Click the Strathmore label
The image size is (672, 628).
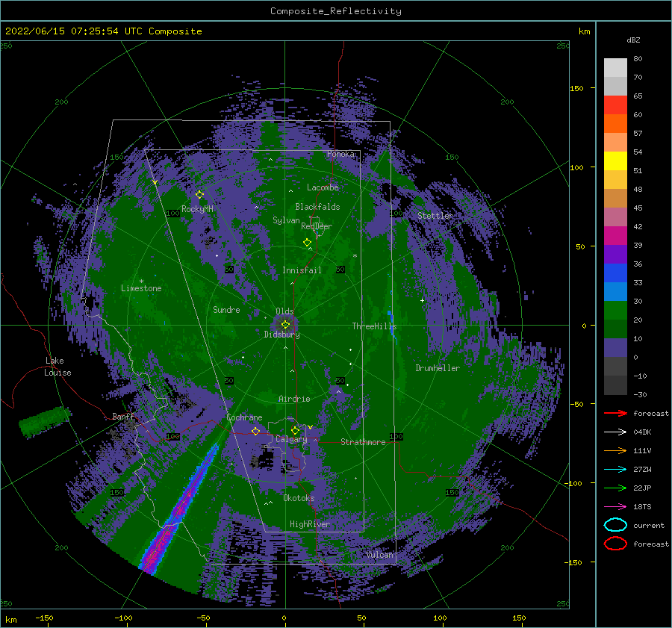tap(363, 442)
